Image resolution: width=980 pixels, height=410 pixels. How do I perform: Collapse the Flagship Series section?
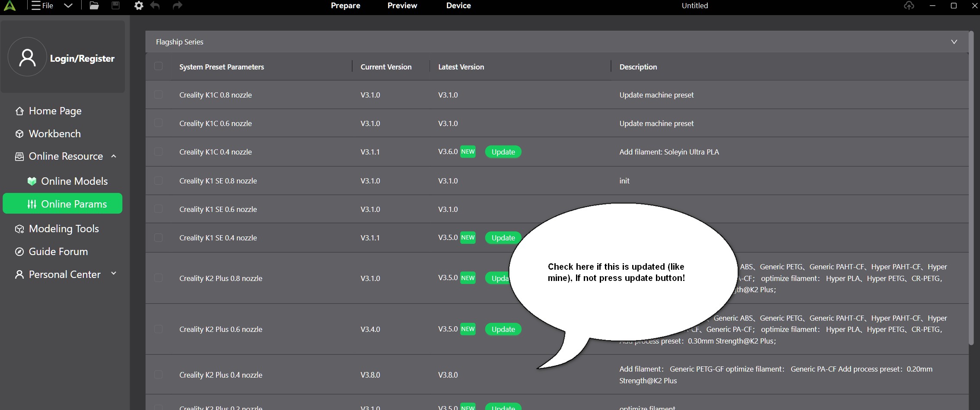click(954, 42)
